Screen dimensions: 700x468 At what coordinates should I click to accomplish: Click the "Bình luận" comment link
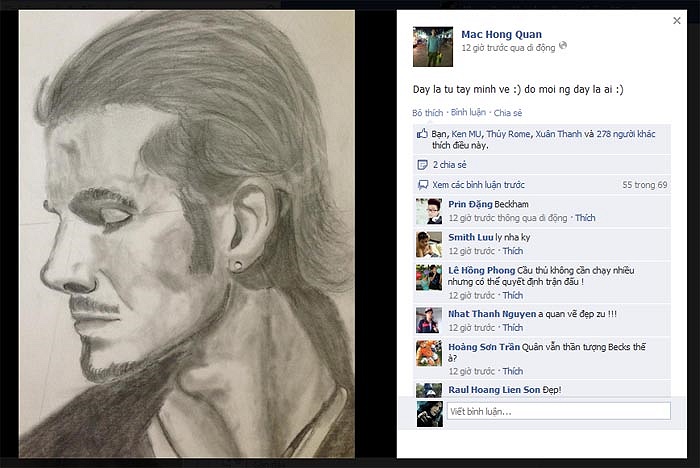(x=467, y=113)
